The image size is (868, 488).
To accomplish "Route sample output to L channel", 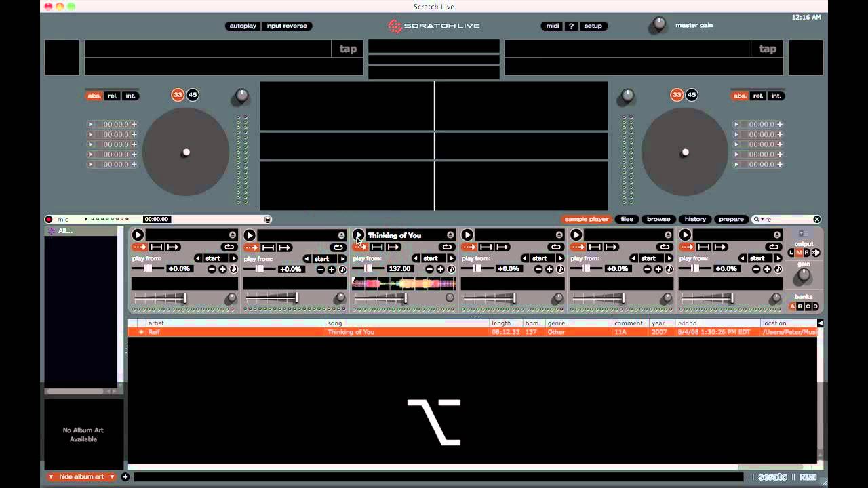I will coord(791,253).
